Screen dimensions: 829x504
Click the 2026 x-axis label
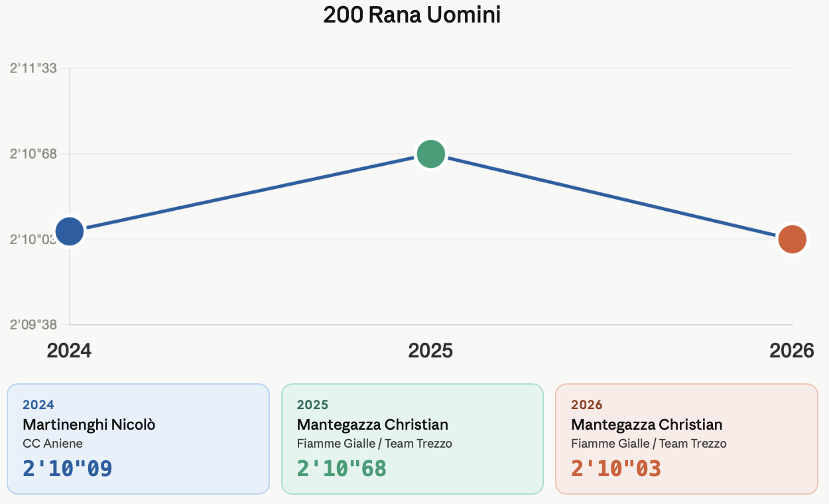(x=791, y=350)
